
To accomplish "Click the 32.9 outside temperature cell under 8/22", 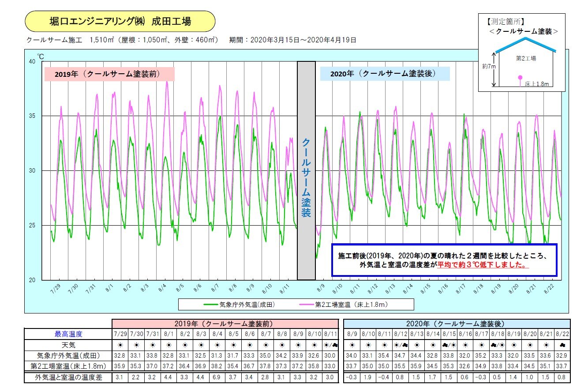I will 562,355.
